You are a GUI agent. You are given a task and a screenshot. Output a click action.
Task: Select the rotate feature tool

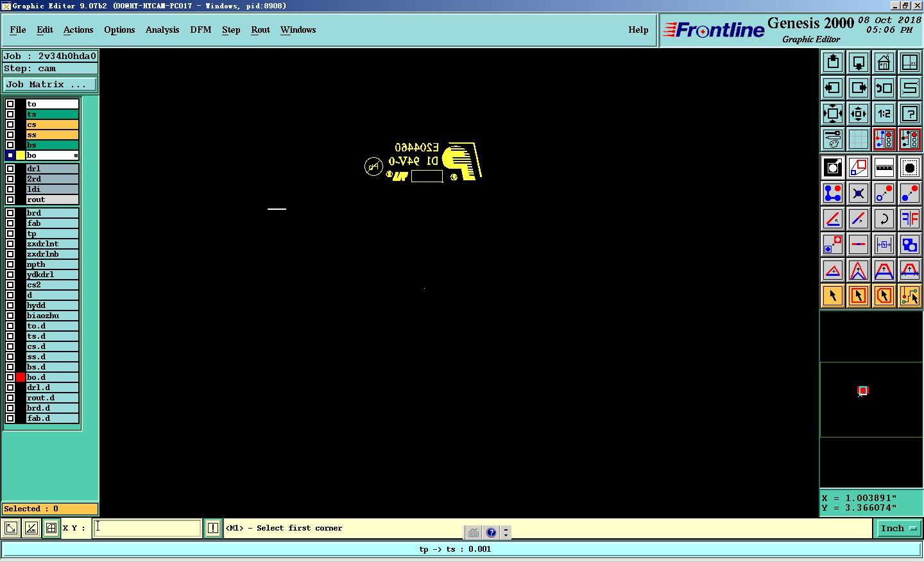(x=884, y=219)
